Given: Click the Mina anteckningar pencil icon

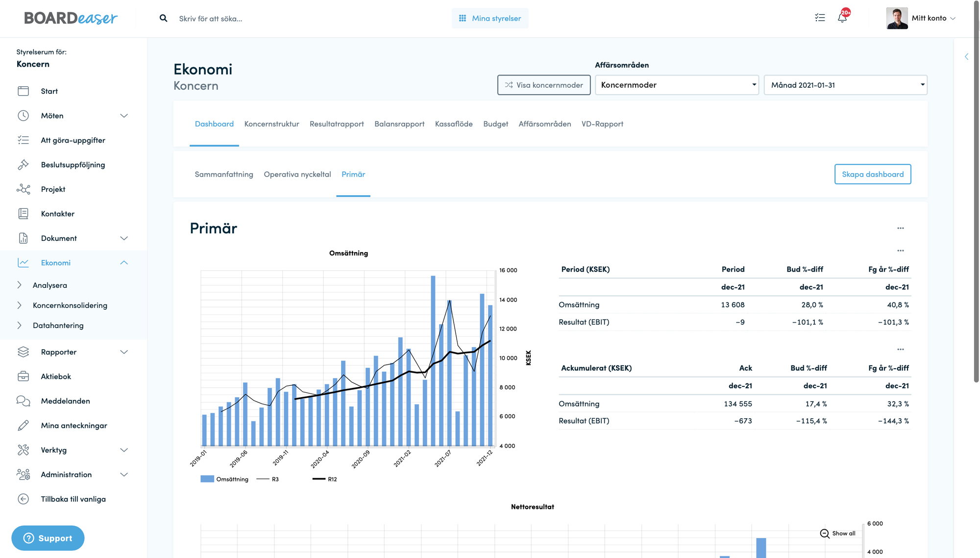Looking at the screenshot, I should [x=23, y=426].
